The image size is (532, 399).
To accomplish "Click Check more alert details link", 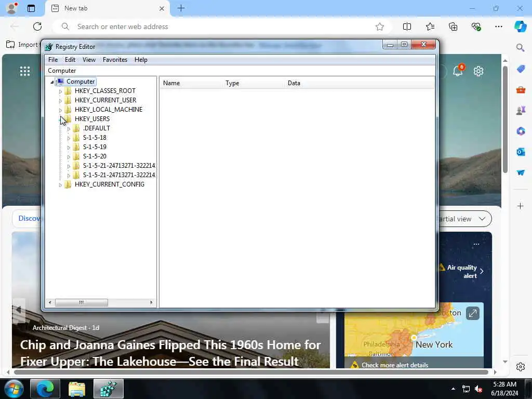I will (395, 365).
